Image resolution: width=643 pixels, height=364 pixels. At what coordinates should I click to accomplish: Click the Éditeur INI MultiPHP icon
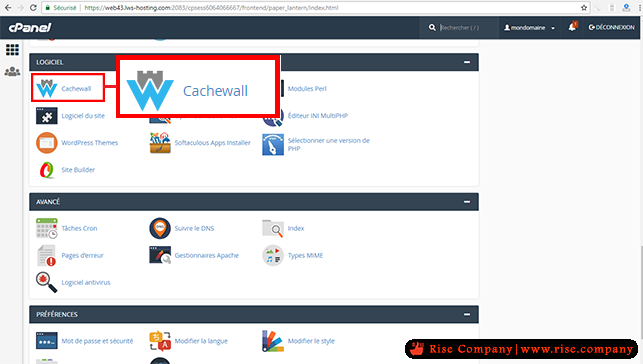273,118
